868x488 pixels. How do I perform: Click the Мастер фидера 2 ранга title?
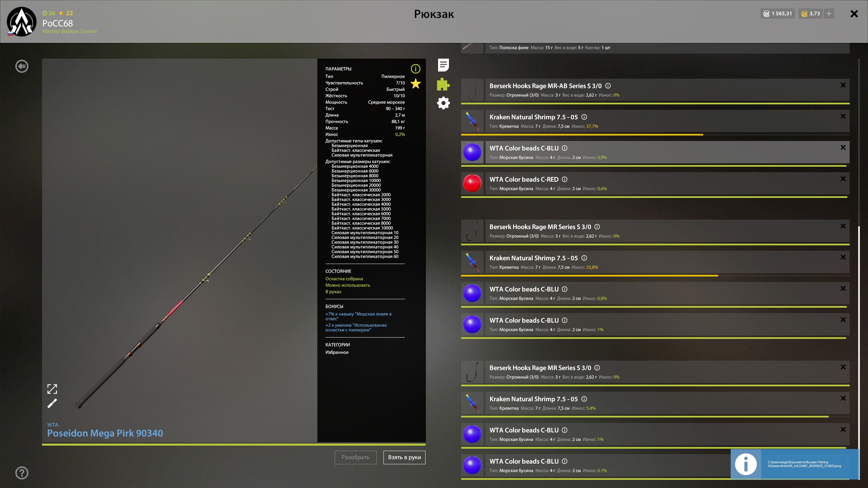(70, 31)
